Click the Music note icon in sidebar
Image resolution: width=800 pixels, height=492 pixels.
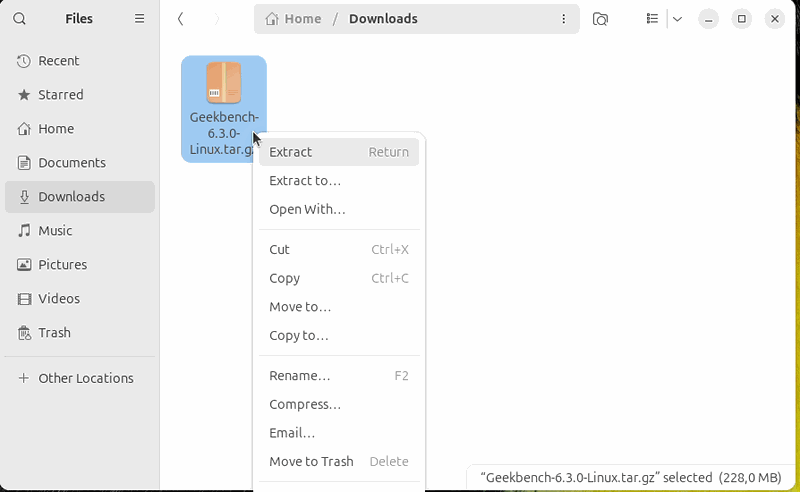[24, 231]
